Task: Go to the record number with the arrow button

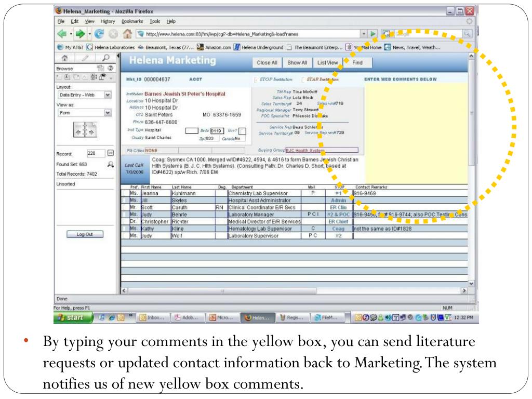Action: pyautogui.click(x=111, y=153)
